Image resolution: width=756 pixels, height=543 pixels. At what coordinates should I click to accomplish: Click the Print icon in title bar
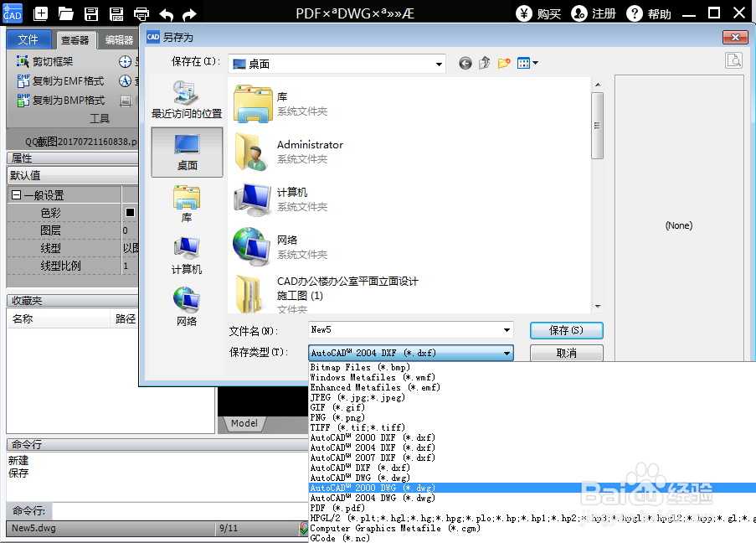[x=141, y=14]
